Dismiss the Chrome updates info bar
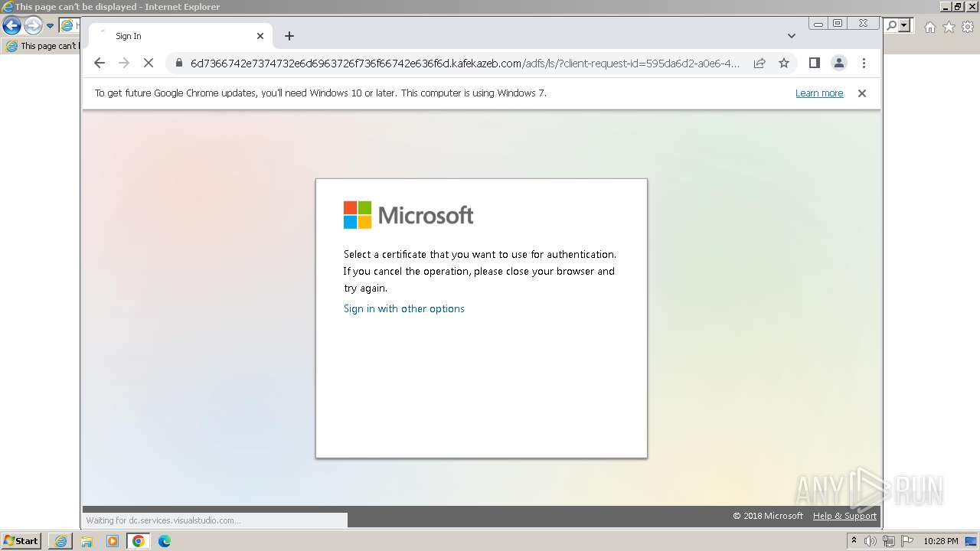Image resolution: width=980 pixels, height=551 pixels. click(x=862, y=93)
